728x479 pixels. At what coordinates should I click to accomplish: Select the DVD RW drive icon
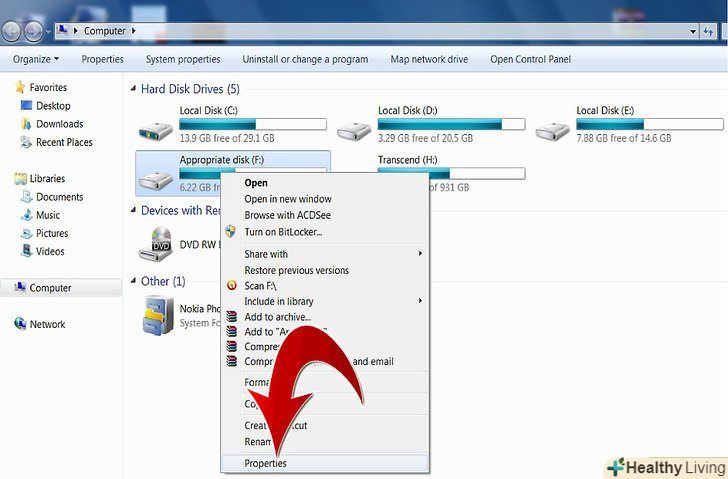(x=156, y=244)
